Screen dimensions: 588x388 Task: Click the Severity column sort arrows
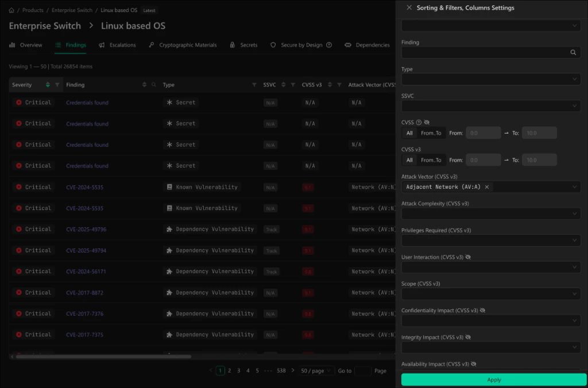click(48, 85)
